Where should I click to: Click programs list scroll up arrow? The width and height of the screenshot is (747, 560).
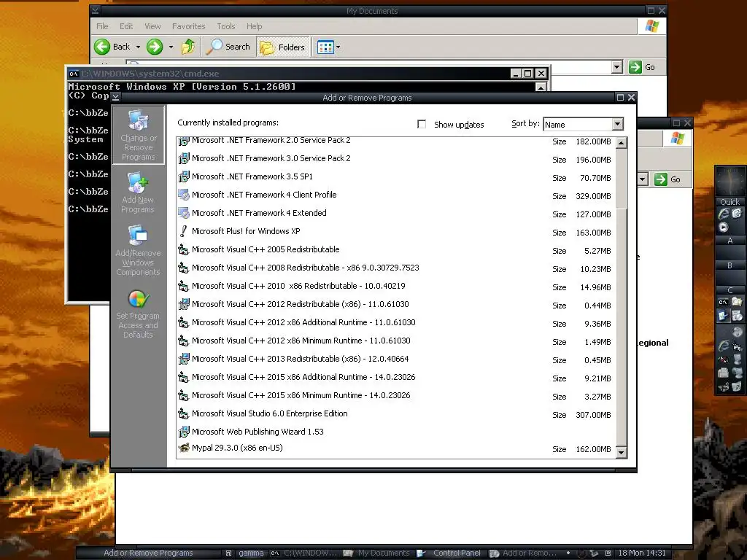[x=622, y=143]
